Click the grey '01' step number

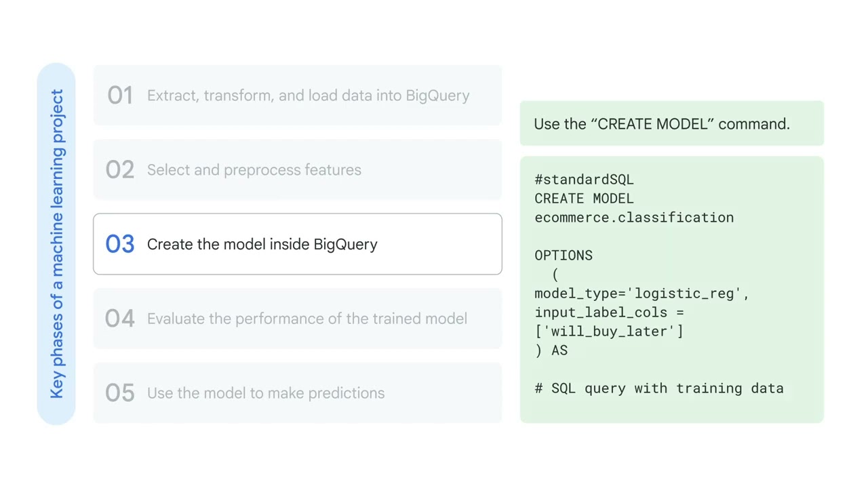coord(120,96)
